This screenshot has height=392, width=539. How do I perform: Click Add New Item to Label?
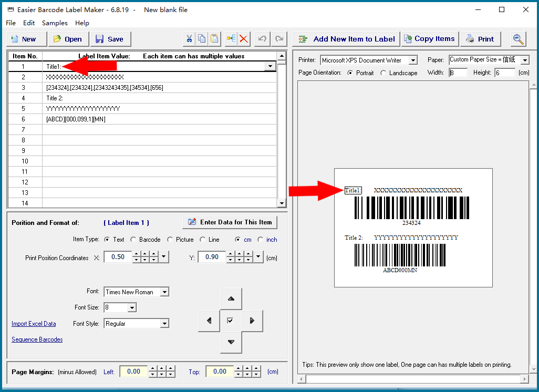346,39
